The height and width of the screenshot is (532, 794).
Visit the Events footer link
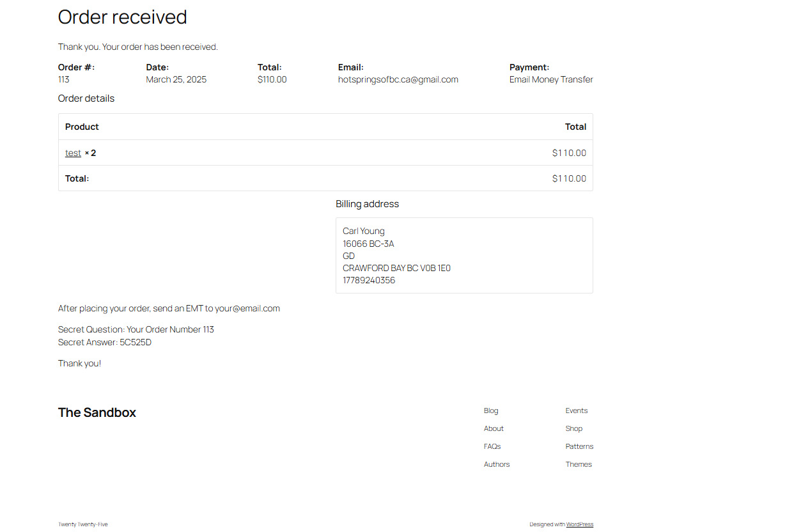click(576, 411)
